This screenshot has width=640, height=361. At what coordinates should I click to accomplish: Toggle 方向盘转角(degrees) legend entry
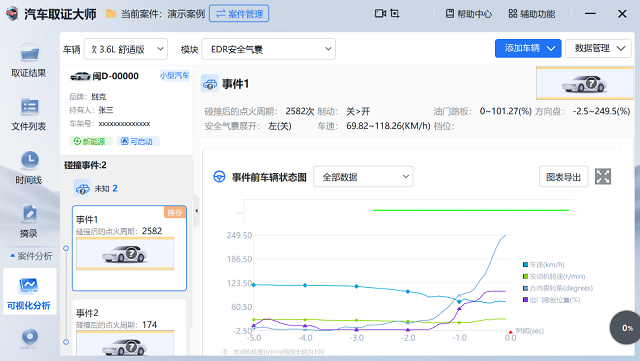558,288
